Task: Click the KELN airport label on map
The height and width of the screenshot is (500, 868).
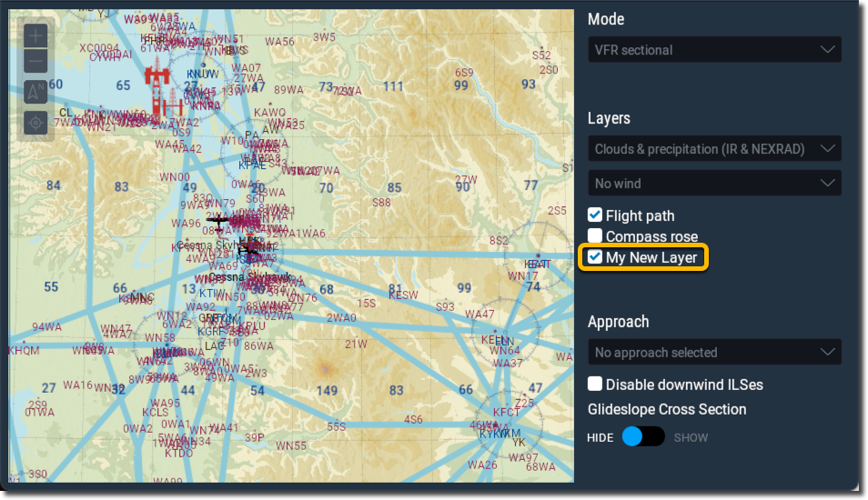Action: pyautogui.click(x=492, y=340)
